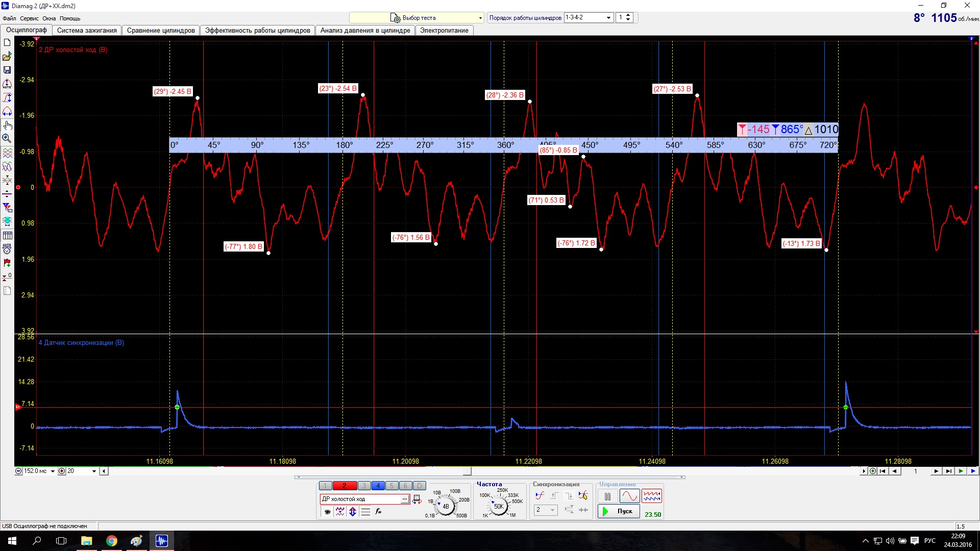The width and height of the screenshot is (980, 551).
Task: Activate the magnifier zoom tool
Action: click(x=7, y=138)
